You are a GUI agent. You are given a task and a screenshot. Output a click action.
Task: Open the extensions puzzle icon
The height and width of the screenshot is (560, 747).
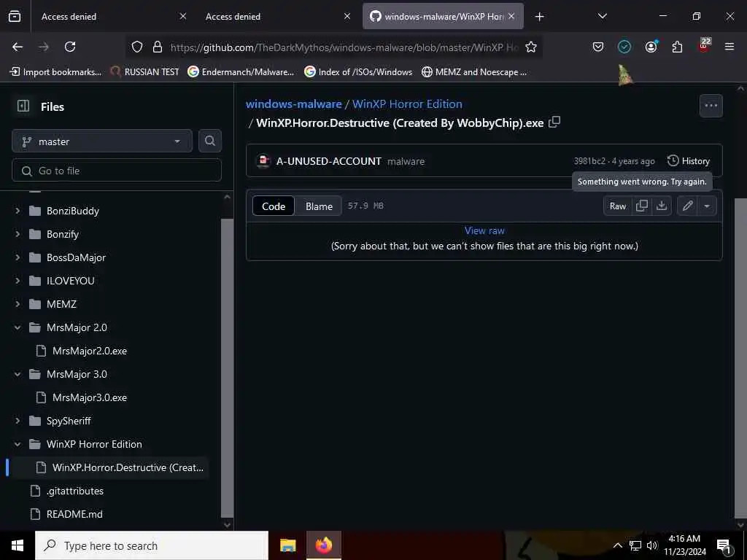pyautogui.click(x=677, y=47)
